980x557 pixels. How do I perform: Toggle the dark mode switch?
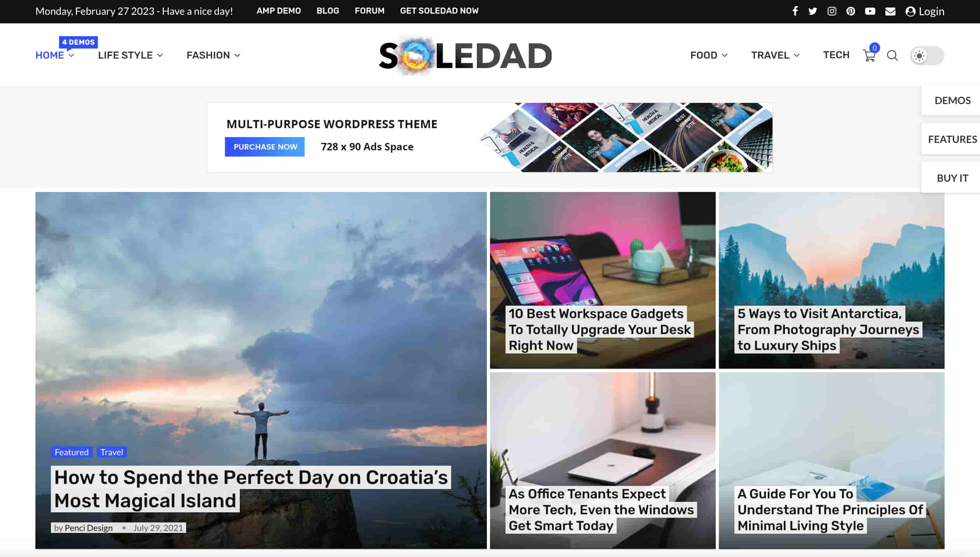click(928, 55)
